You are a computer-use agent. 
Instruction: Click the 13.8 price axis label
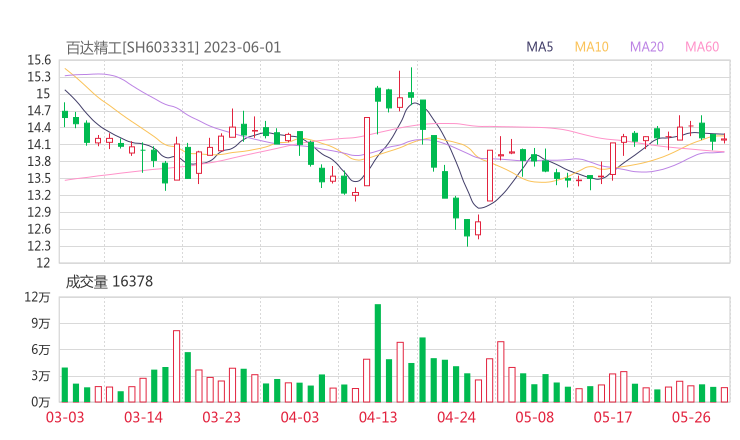point(39,161)
